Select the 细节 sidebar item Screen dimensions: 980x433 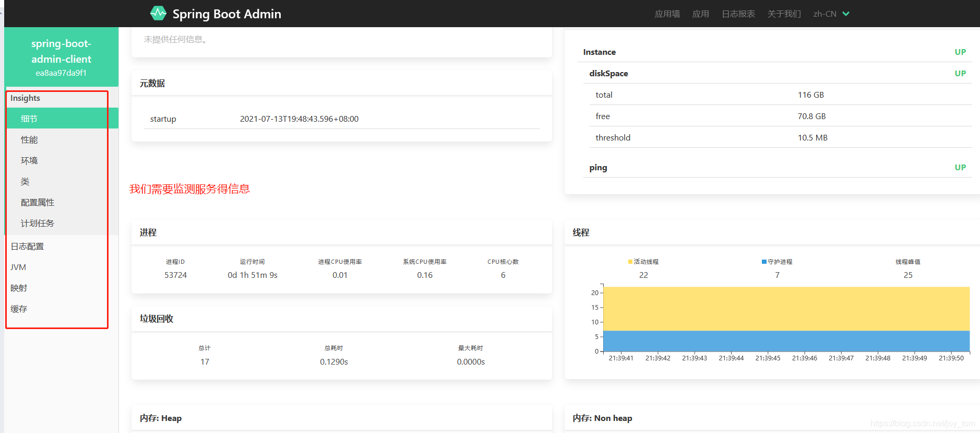click(x=62, y=119)
